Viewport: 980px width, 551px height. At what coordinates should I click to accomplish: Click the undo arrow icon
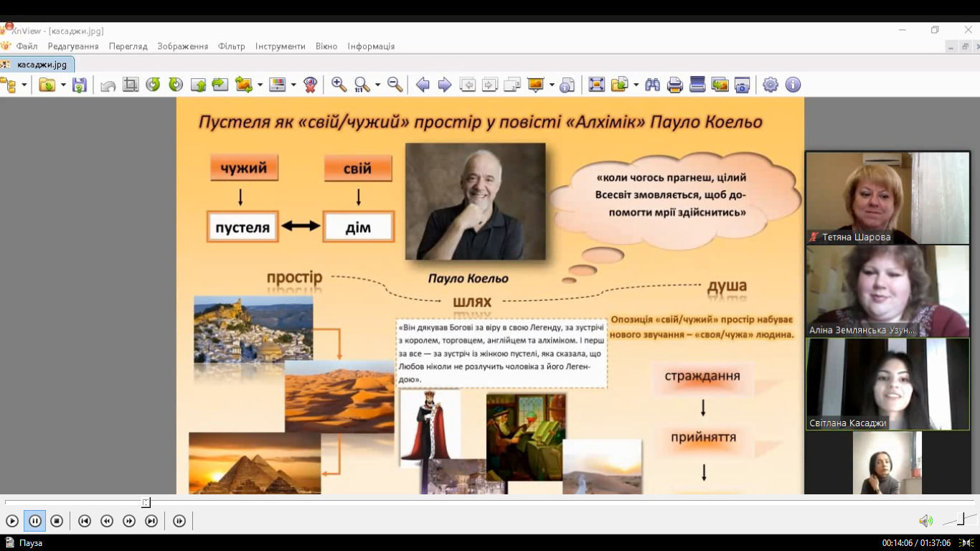(x=108, y=85)
